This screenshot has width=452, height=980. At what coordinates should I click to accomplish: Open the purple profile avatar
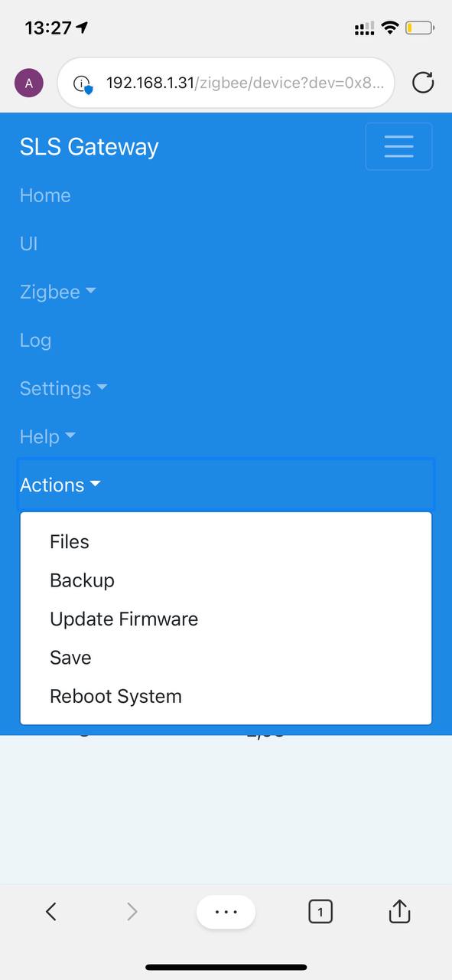(x=29, y=83)
